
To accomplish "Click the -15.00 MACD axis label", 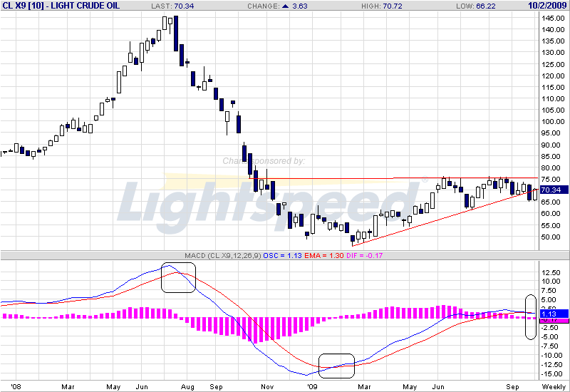I will [x=551, y=374].
